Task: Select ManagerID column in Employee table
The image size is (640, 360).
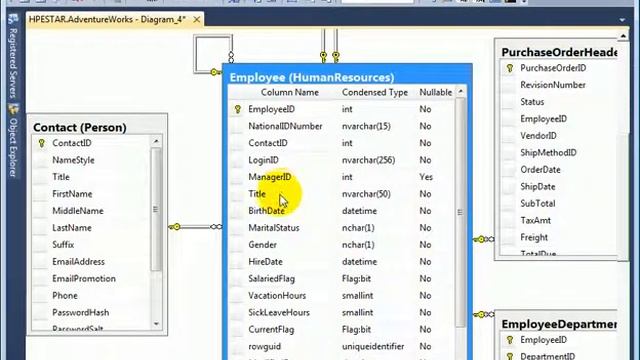Action: (x=269, y=177)
